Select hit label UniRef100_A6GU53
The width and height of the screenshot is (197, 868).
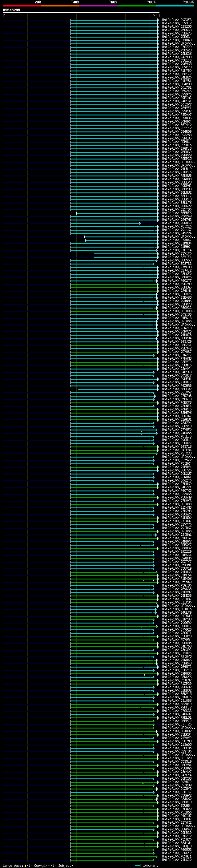(176, 850)
